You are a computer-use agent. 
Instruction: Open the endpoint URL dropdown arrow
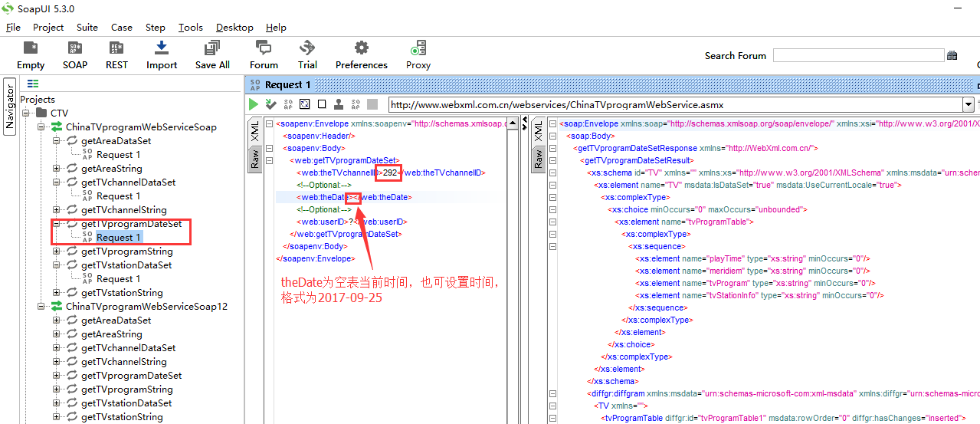click(x=969, y=104)
